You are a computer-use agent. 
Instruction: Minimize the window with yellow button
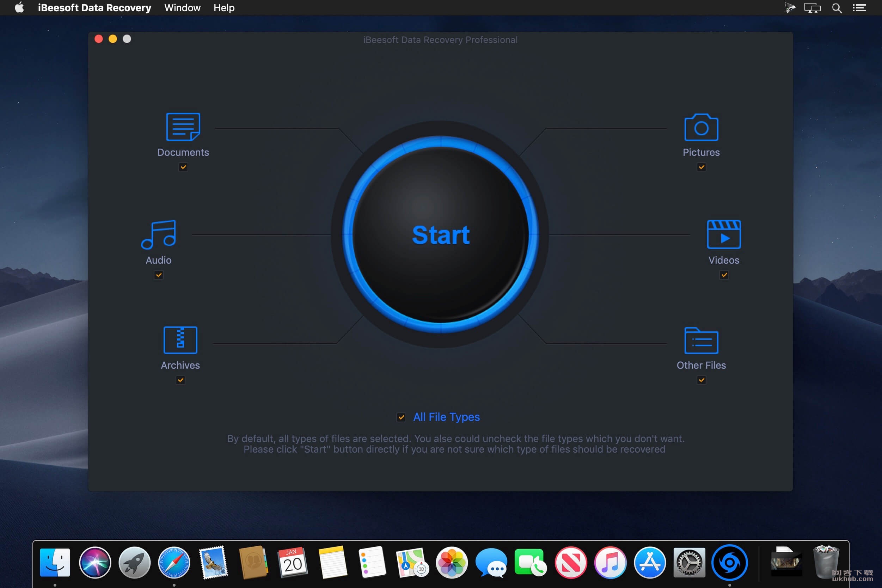click(x=113, y=39)
